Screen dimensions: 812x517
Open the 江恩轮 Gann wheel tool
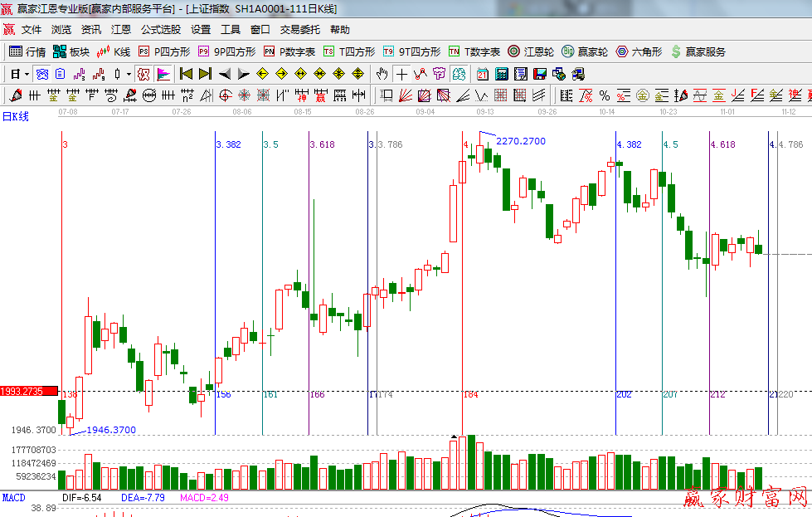pyautogui.click(x=531, y=51)
